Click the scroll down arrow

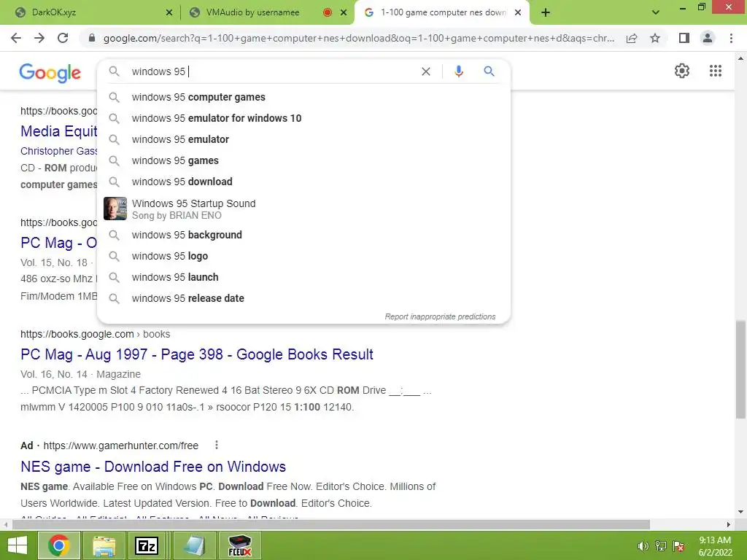[x=740, y=512]
